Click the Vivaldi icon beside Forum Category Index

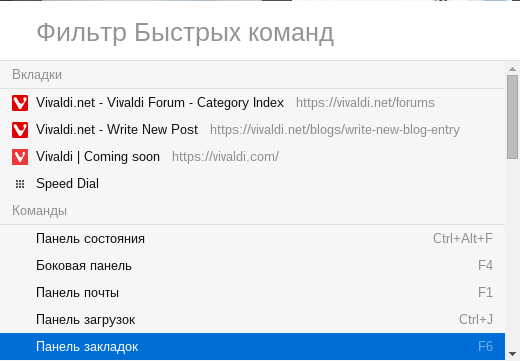[x=20, y=103]
